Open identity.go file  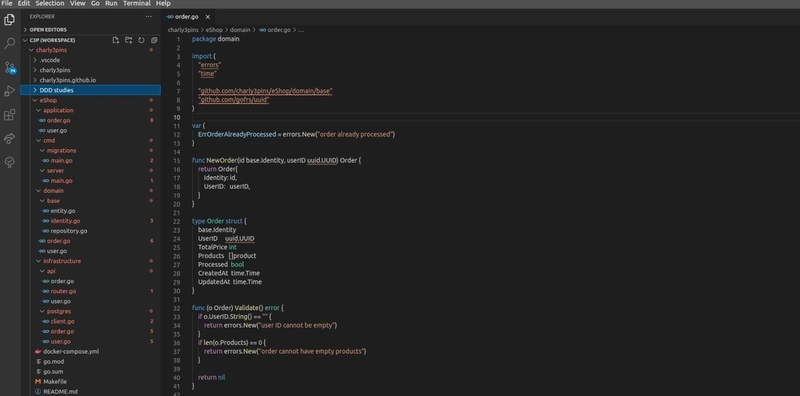point(90,221)
